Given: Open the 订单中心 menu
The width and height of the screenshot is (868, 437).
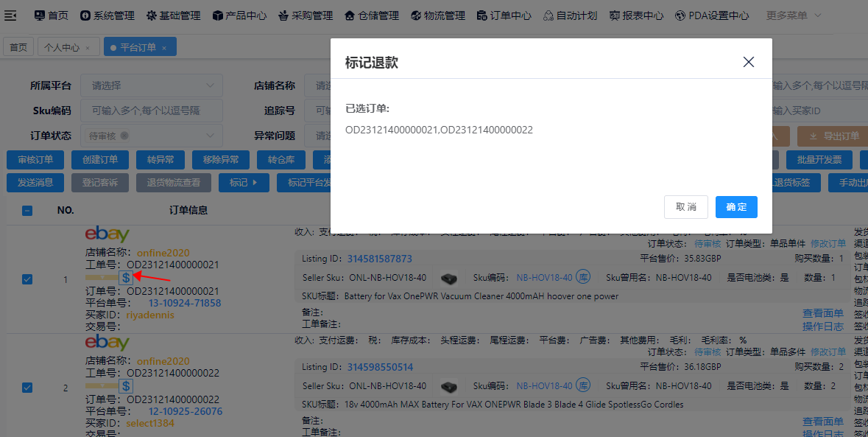Looking at the screenshot, I should tap(504, 15).
